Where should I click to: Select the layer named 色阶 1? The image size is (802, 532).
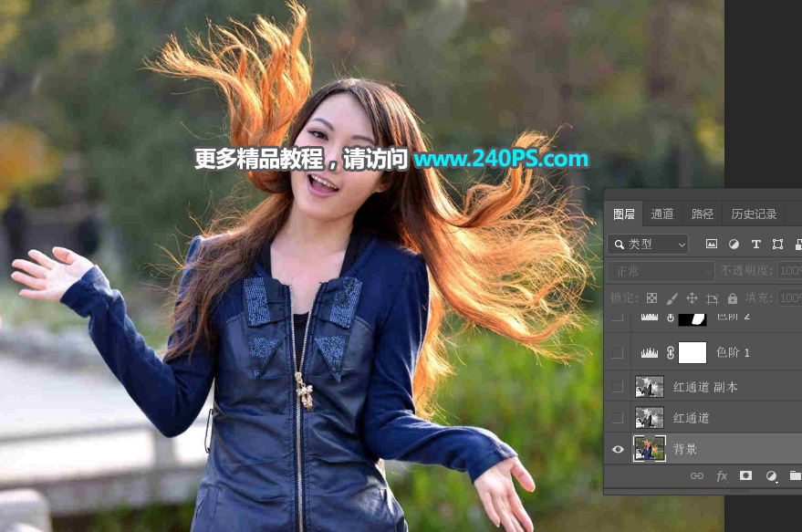coord(733,352)
